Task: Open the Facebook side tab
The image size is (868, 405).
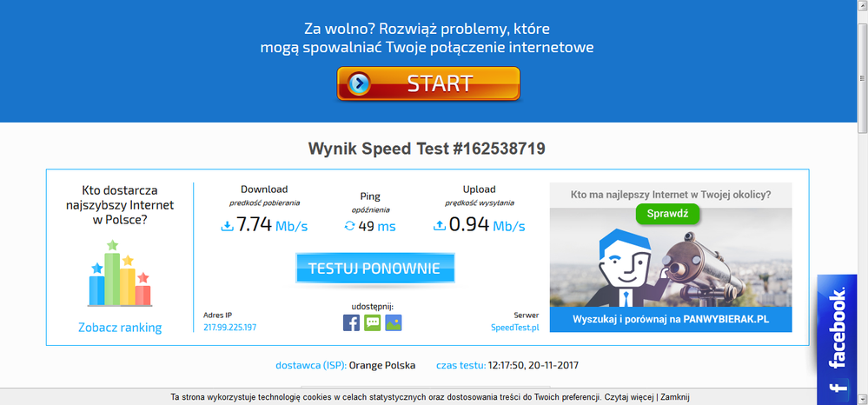Action: [x=837, y=339]
